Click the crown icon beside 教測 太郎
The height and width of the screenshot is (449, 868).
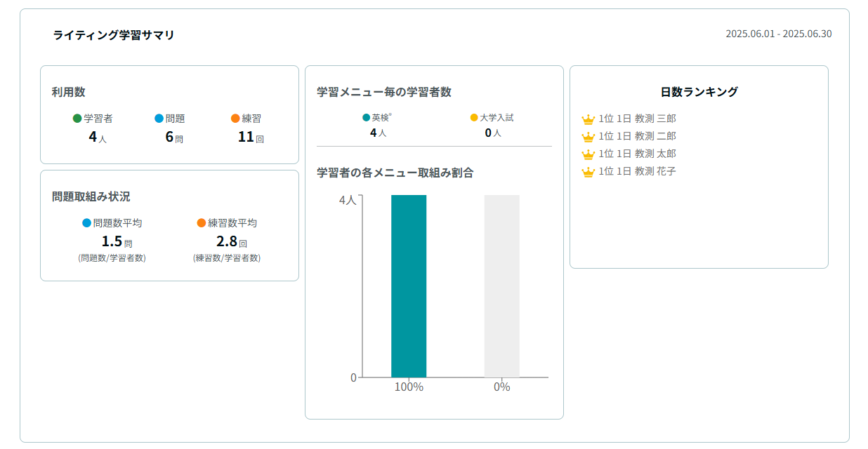coord(588,154)
